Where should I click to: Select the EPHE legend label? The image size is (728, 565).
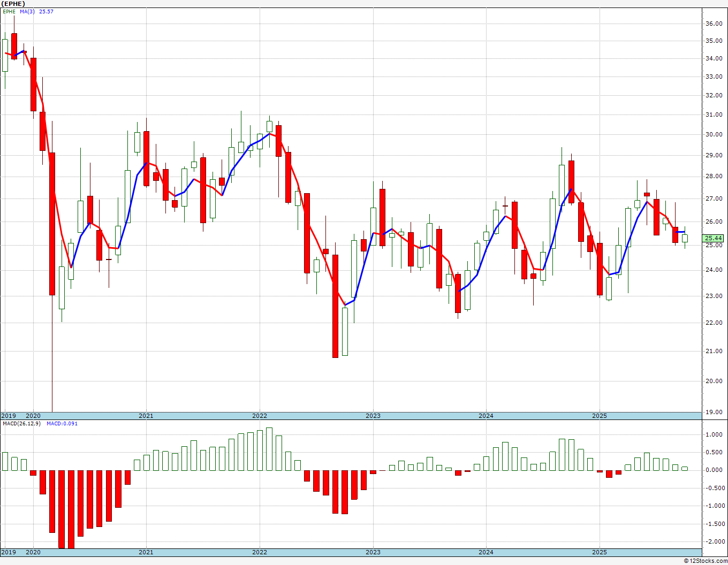pyautogui.click(x=9, y=11)
